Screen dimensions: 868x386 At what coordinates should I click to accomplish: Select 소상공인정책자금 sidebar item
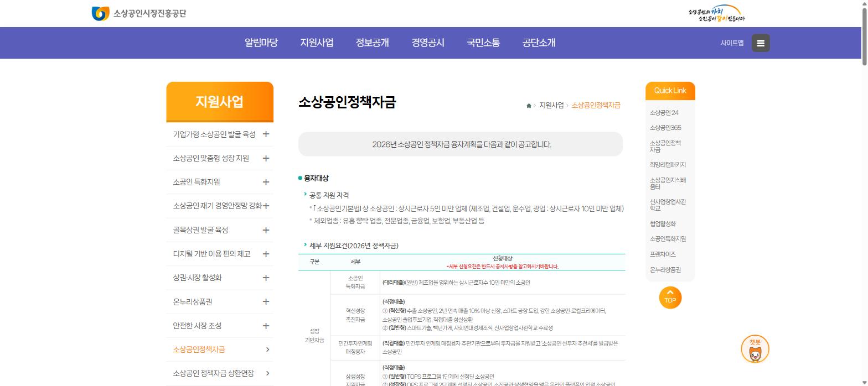pyautogui.click(x=199, y=350)
